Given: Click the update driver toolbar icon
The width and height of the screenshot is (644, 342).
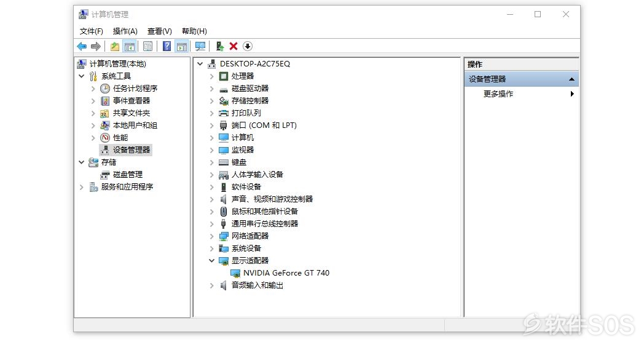Looking at the screenshot, I should click(x=220, y=47).
